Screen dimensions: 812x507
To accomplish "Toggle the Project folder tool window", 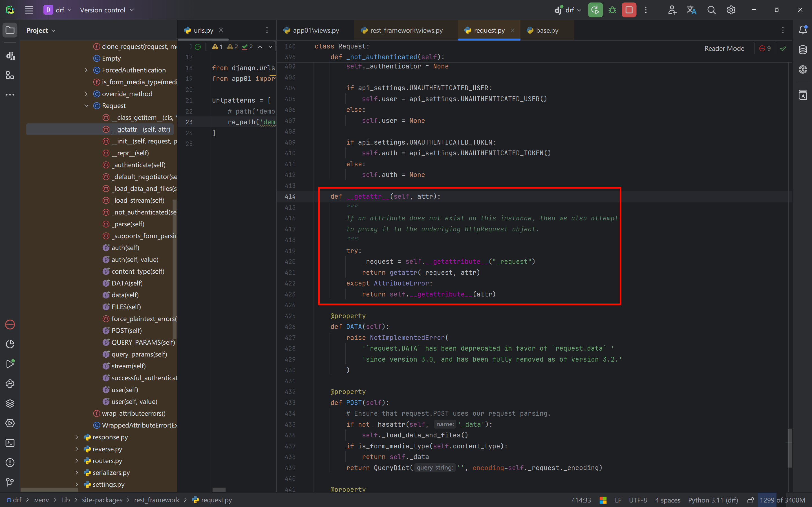I will point(10,30).
